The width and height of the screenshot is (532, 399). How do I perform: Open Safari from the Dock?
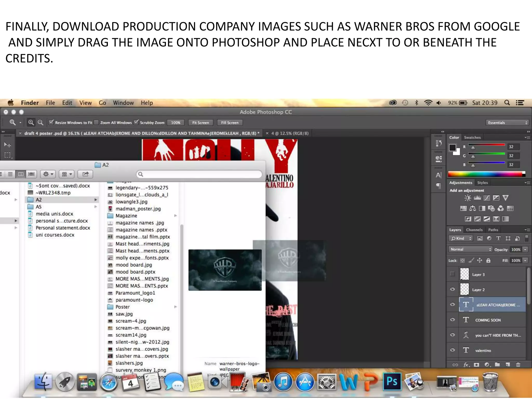109,382
